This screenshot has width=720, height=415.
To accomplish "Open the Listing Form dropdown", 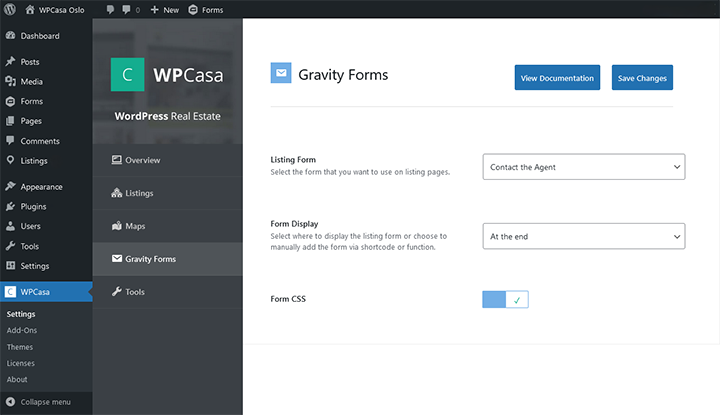I will tap(584, 167).
